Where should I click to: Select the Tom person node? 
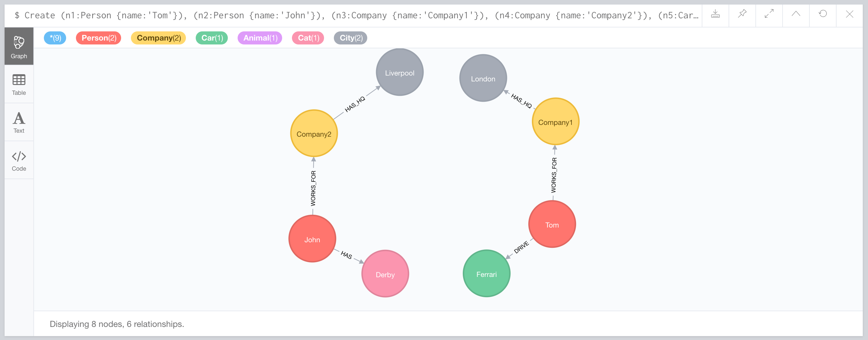(552, 225)
